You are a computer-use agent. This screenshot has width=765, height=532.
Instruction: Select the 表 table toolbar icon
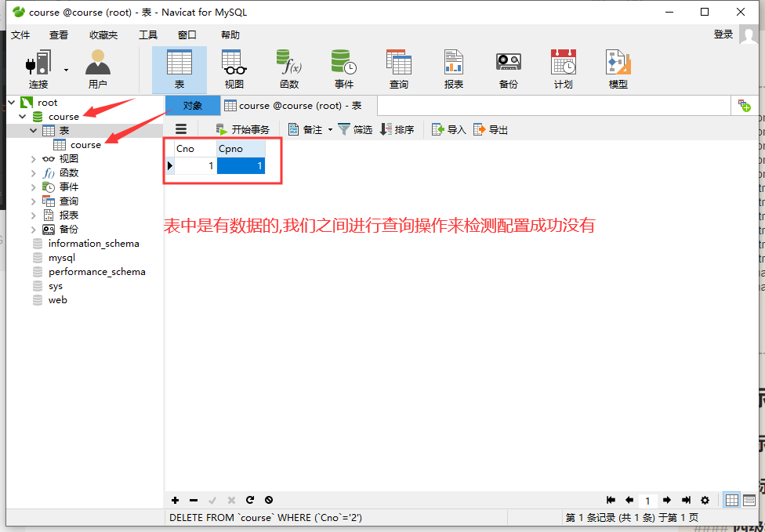(x=179, y=70)
